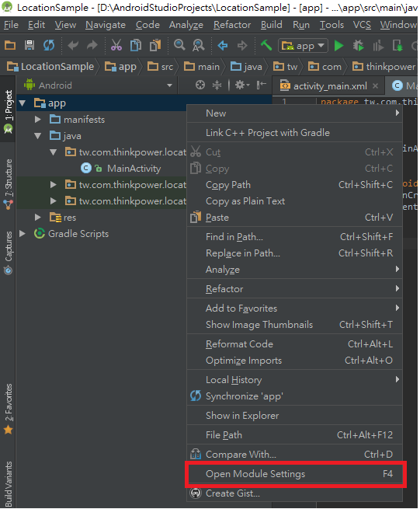Open the VCS menu

click(362, 25)
